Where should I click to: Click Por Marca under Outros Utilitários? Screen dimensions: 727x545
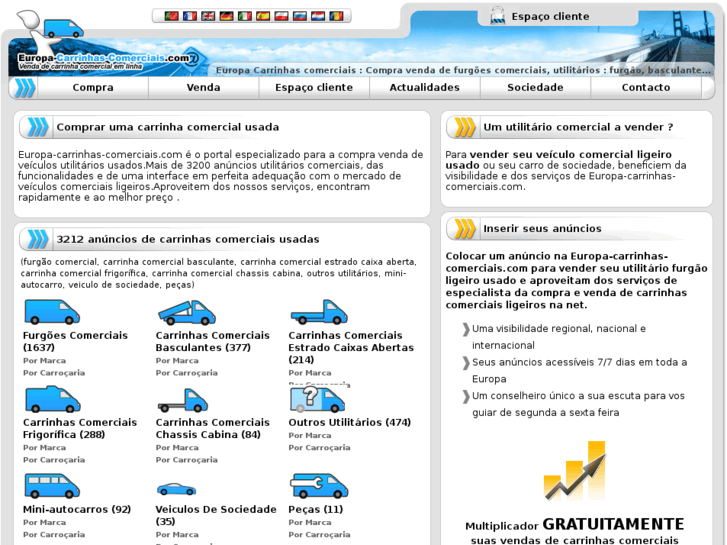(x=310, y=435)
